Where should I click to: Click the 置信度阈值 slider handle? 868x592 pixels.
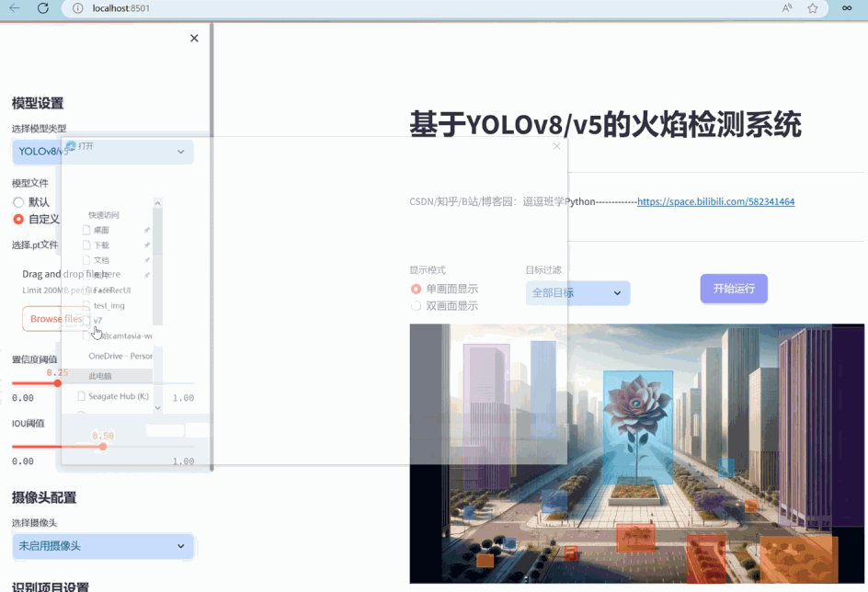[58, 382]
